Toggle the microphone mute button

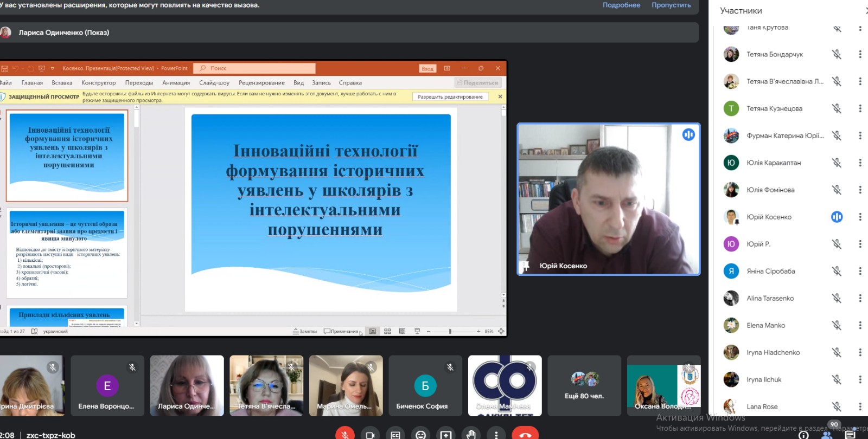tap(345, 434)
